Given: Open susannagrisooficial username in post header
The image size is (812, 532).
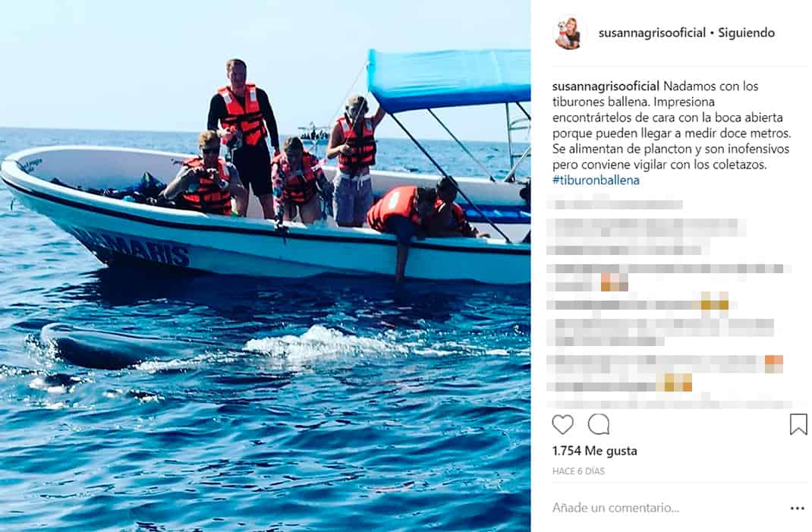Looking at the screenshot, I should point(652,33).
